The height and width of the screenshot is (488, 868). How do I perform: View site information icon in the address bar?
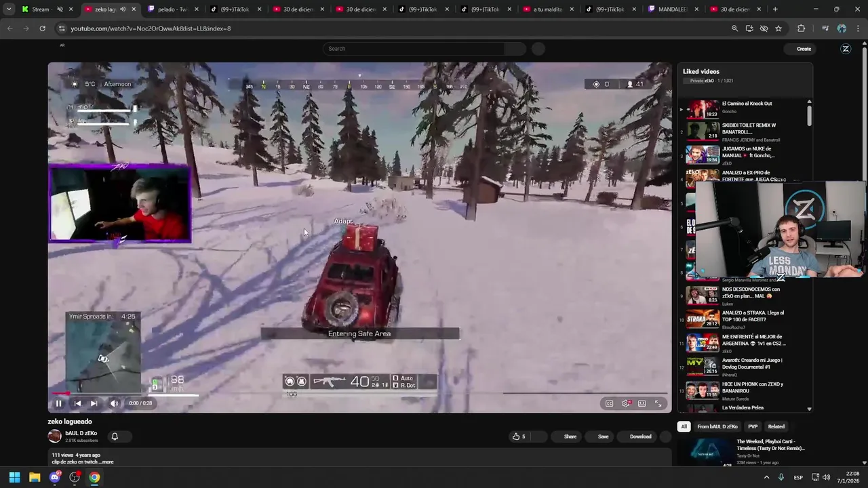61,28
